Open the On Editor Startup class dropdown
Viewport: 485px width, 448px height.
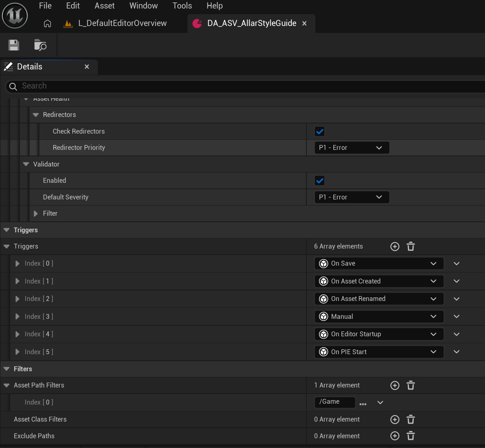coord(379,334)
